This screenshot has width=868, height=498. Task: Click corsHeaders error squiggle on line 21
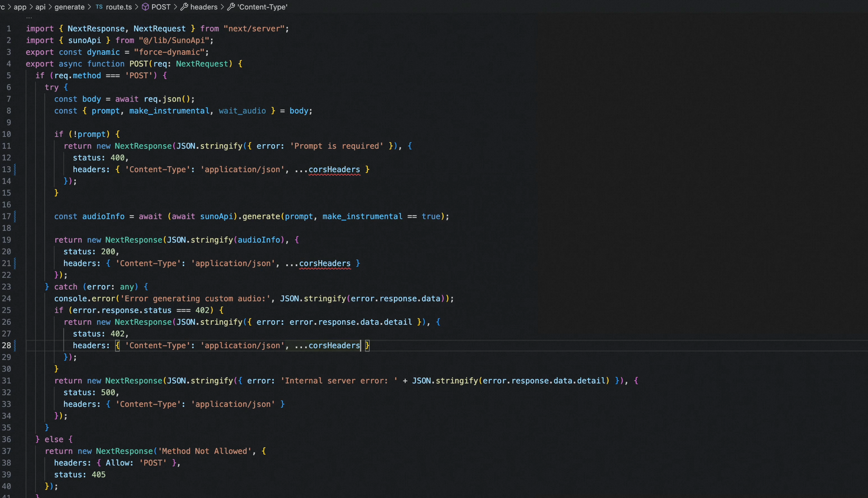click(x=325, y=264)
